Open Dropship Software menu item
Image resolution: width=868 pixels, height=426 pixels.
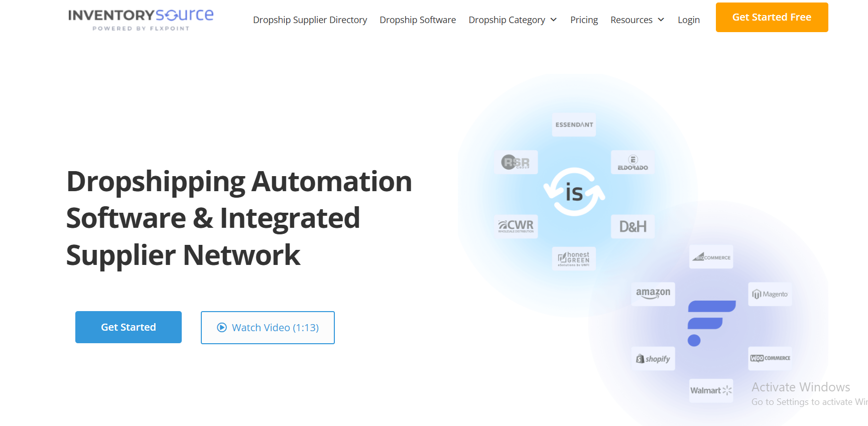point(418,20)
